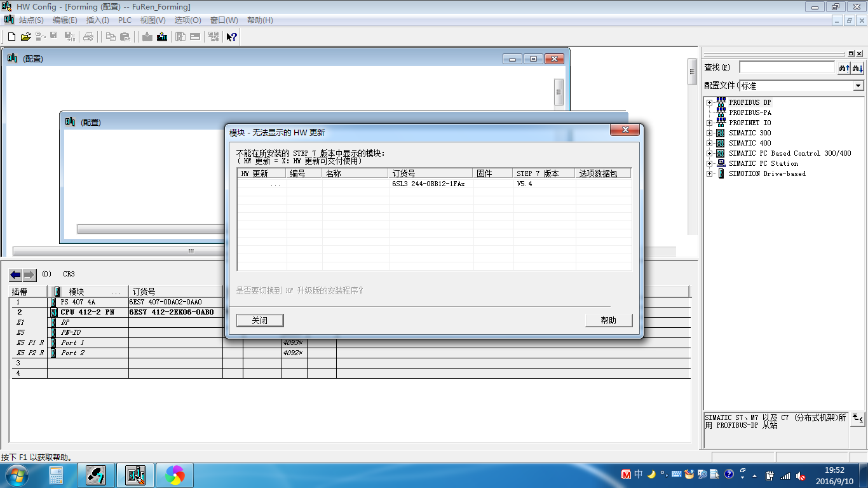868x488 pixels.
Task: Click find downward binoculars icon in catalog
Action: coord(858,67)
